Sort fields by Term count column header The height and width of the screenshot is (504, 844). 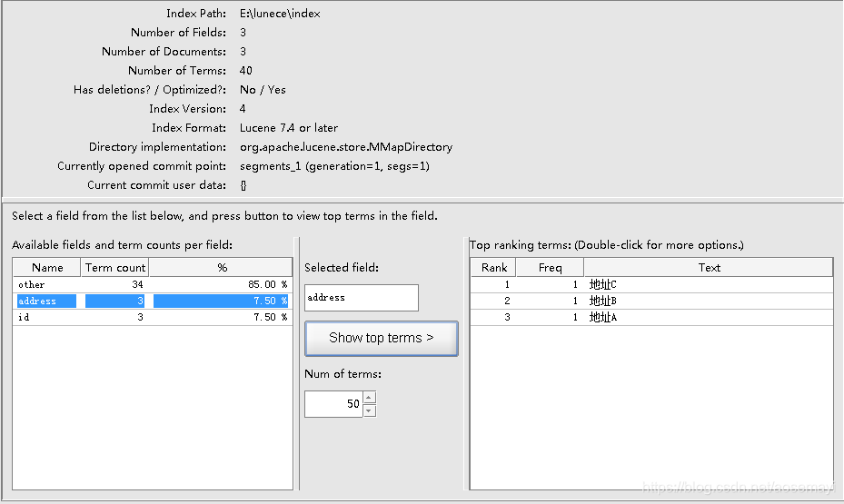(114, 267)
